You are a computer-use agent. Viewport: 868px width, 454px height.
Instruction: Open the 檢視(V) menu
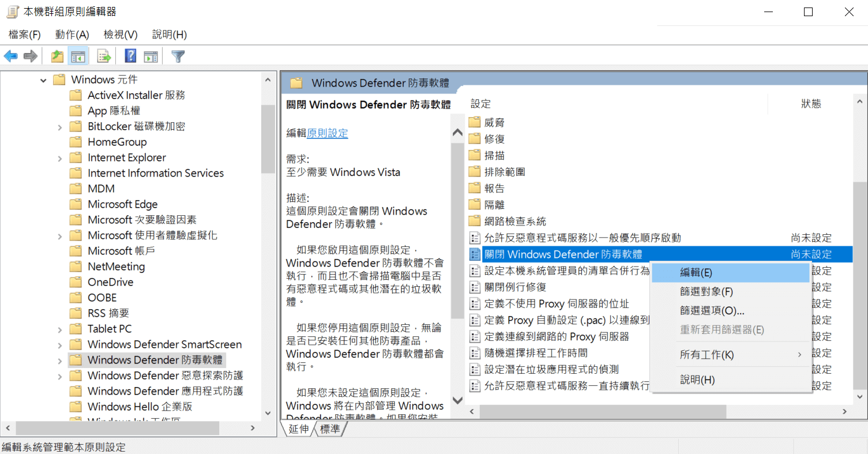121,35
